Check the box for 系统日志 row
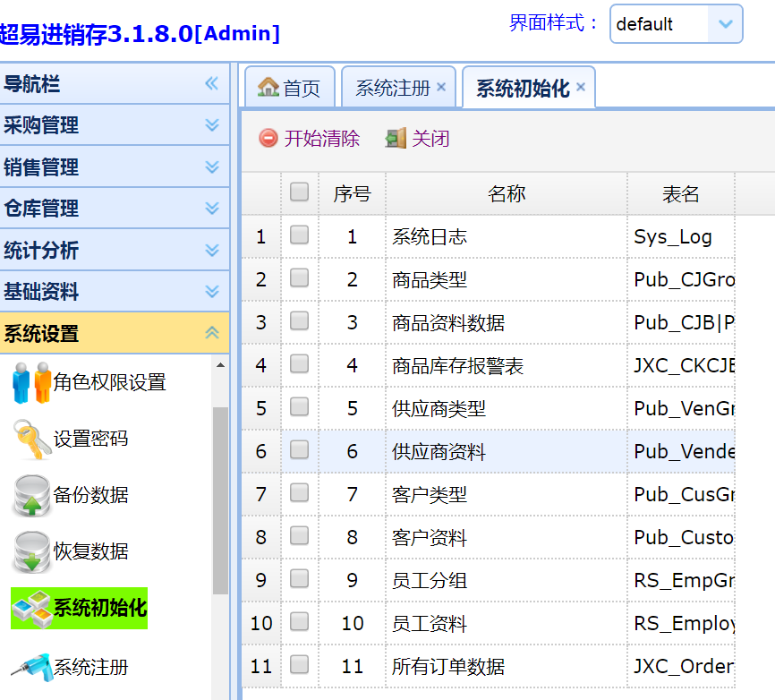 pos(300,235)
